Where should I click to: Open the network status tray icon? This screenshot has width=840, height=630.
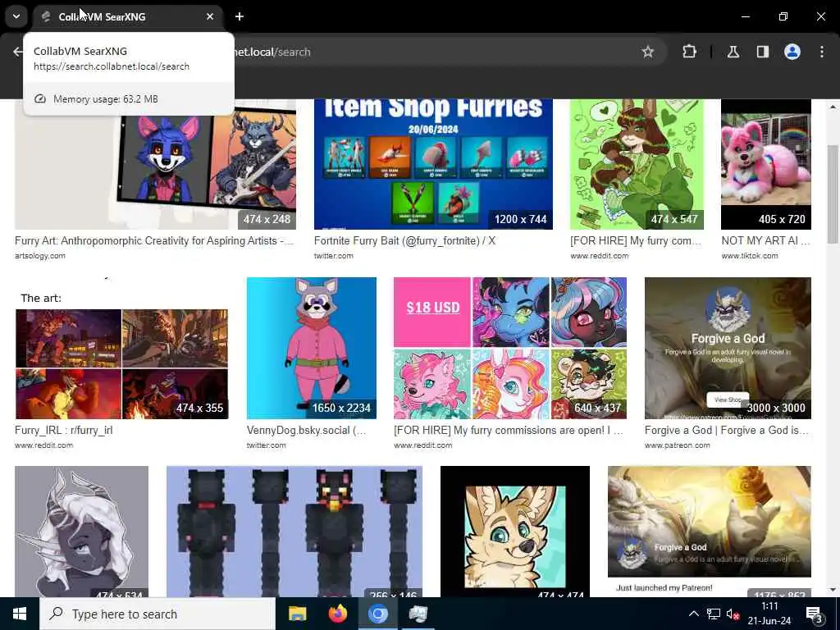click(713, 614)
